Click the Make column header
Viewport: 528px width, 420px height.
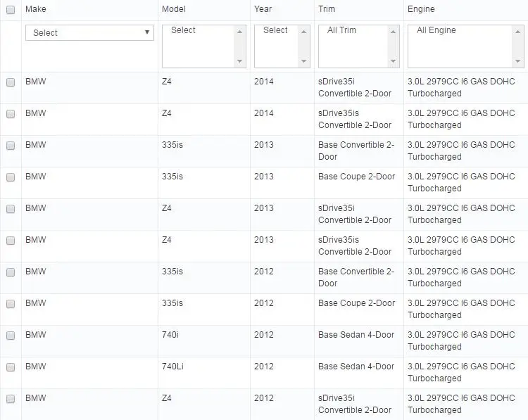point(36,9)
